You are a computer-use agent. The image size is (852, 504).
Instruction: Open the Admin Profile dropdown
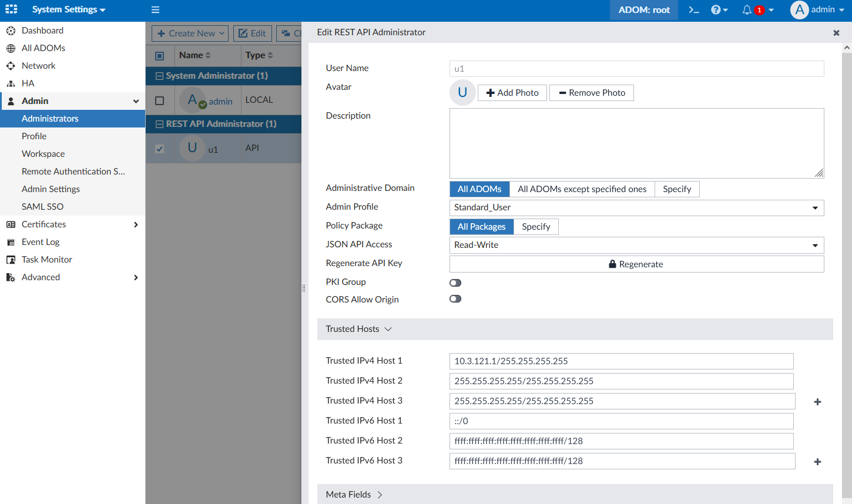click(x=636, y=207)
